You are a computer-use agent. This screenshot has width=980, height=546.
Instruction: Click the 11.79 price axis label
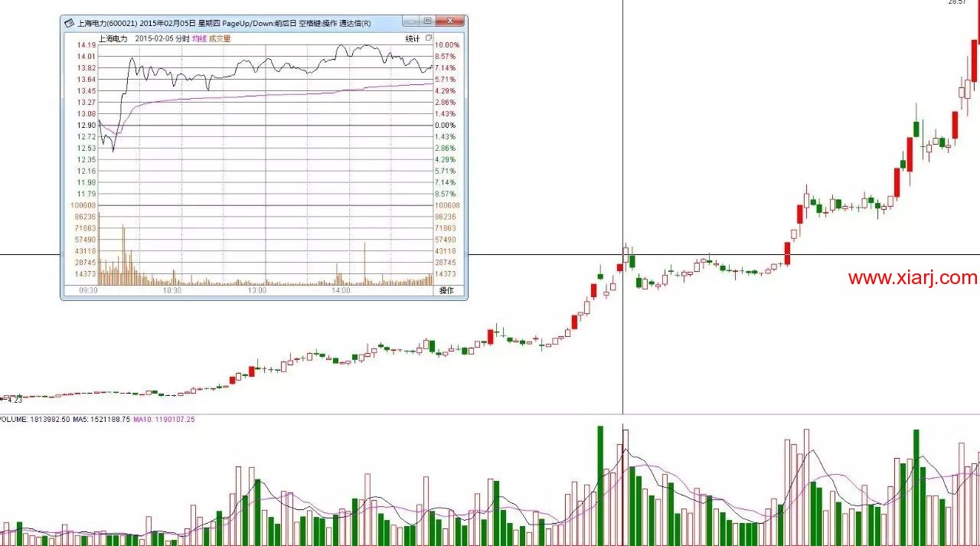[86, 195]
